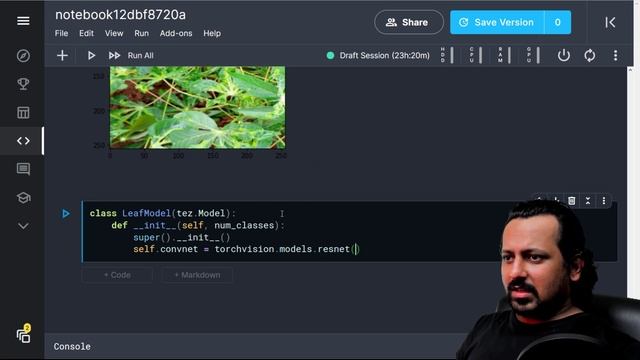The width and height of the screenshot is (640, 360).
Task: Click the text 'num_classes' in the code
Action: (244, 225)
